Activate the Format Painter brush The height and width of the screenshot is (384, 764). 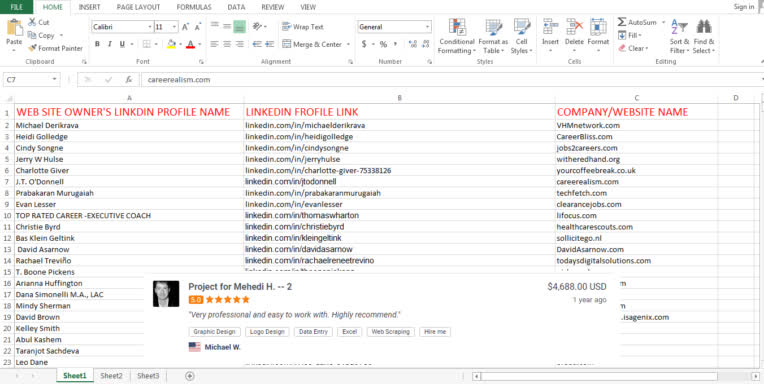pyautogui.click(x=32, y=48)
